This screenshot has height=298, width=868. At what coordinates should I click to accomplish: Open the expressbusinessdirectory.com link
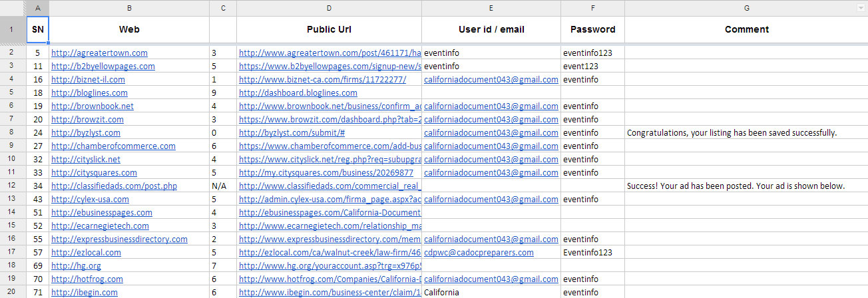click(x=119, y=239)
